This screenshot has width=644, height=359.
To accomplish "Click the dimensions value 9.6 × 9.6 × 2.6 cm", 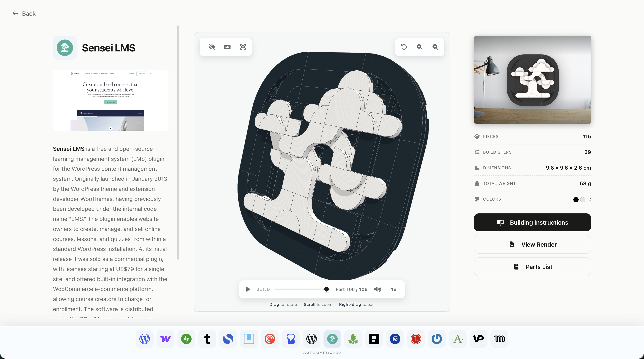I will coord(568,168).
